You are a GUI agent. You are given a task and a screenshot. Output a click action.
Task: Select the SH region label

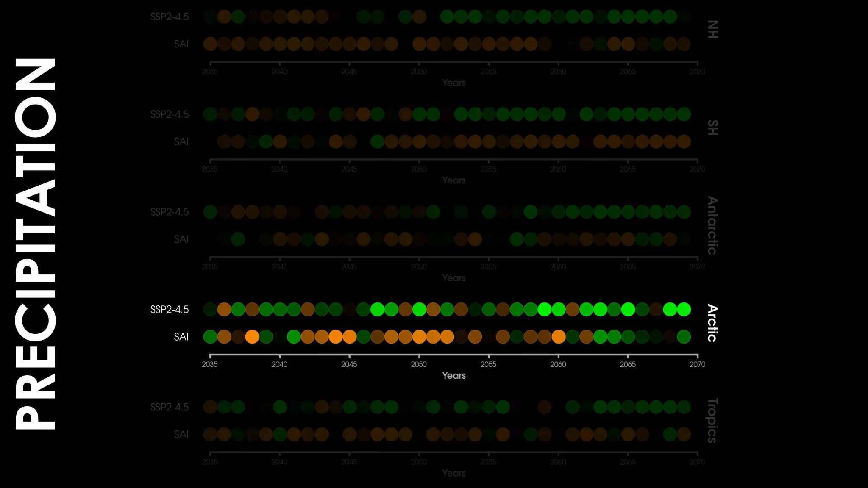pos(713,128)
